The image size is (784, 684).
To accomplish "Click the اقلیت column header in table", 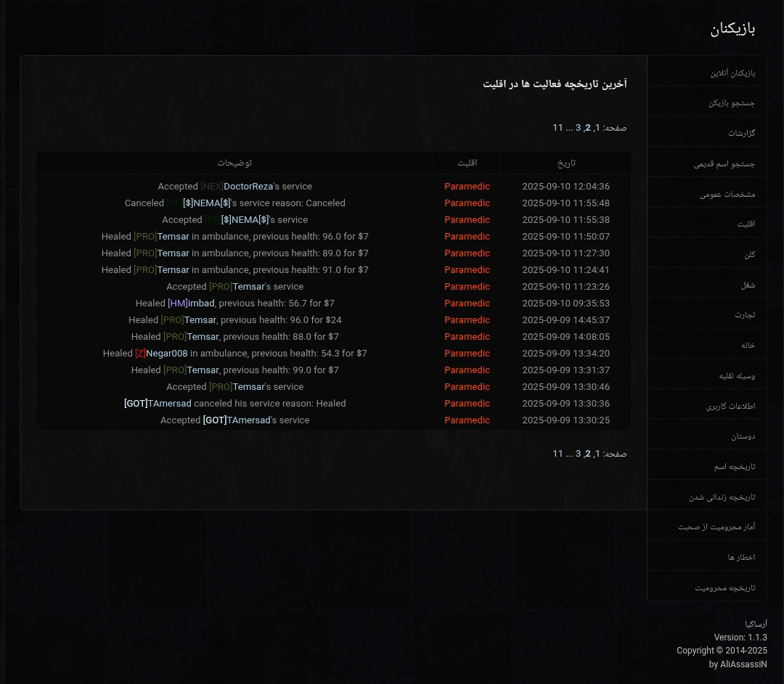I will click(x=467, y=163).
